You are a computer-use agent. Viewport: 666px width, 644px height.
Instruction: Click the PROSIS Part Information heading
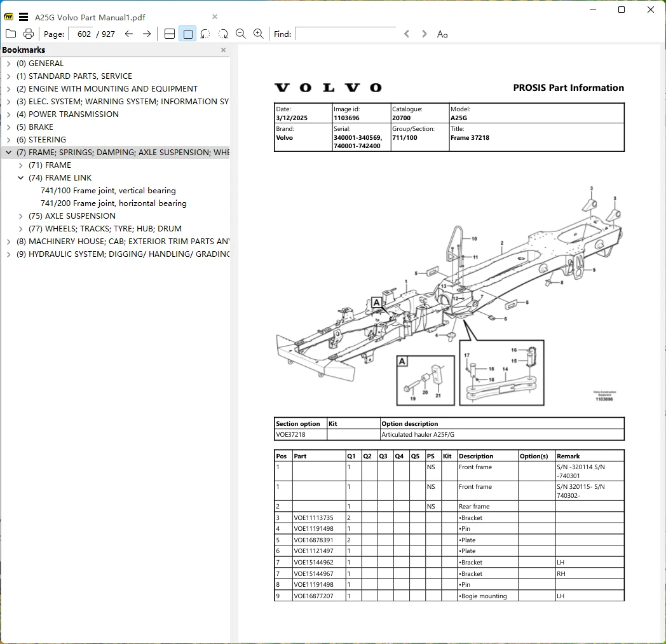coord(568,88)
